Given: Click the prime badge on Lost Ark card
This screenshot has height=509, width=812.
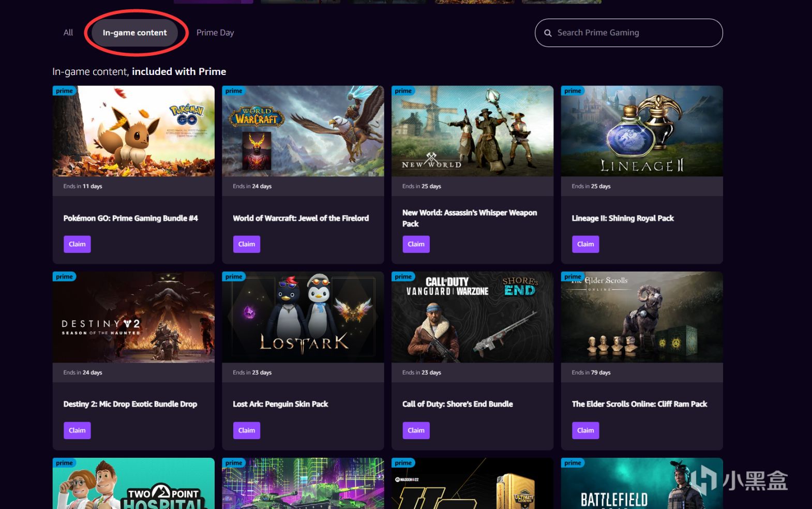Looking at the screenshot, I should click(x=234, y=277).
